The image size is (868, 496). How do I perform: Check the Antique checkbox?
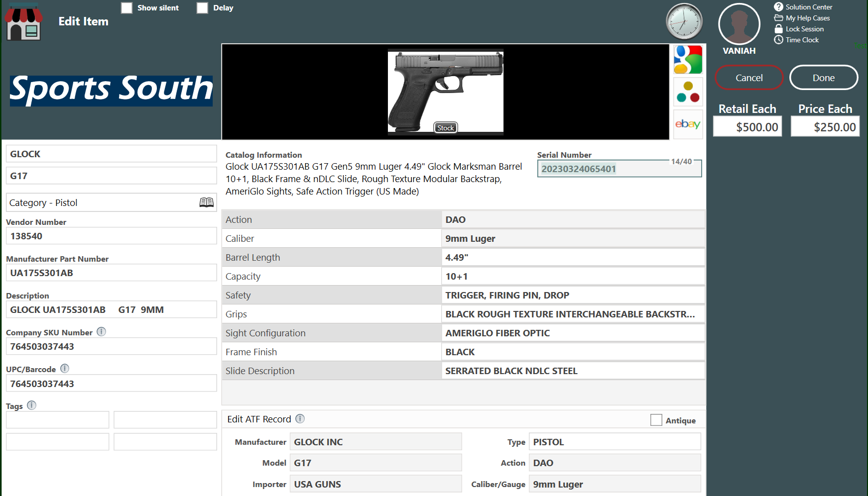656,420
